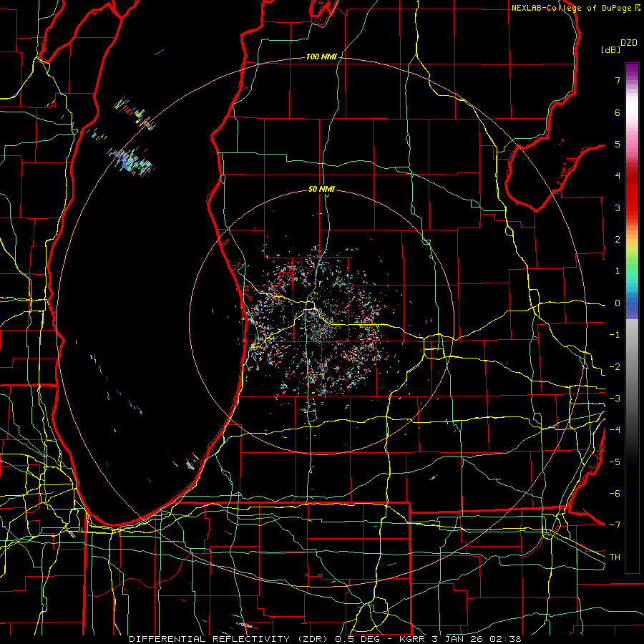Click the -1 value on the color scale
644x644 pixels.
(x=615, y=335)
